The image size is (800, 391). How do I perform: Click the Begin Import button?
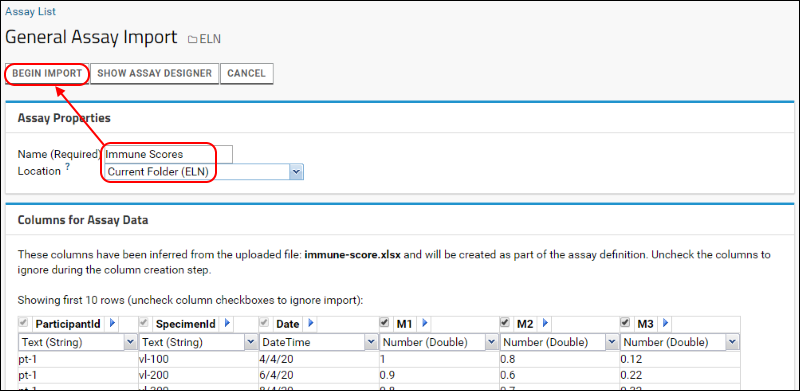coord(47,74)
